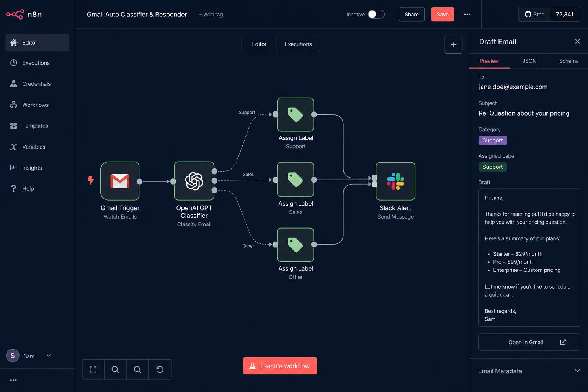This screenshot has width=588, height=392.
Task: Select the OpenAI GPT Classifier node
Action: coord(194,181)
